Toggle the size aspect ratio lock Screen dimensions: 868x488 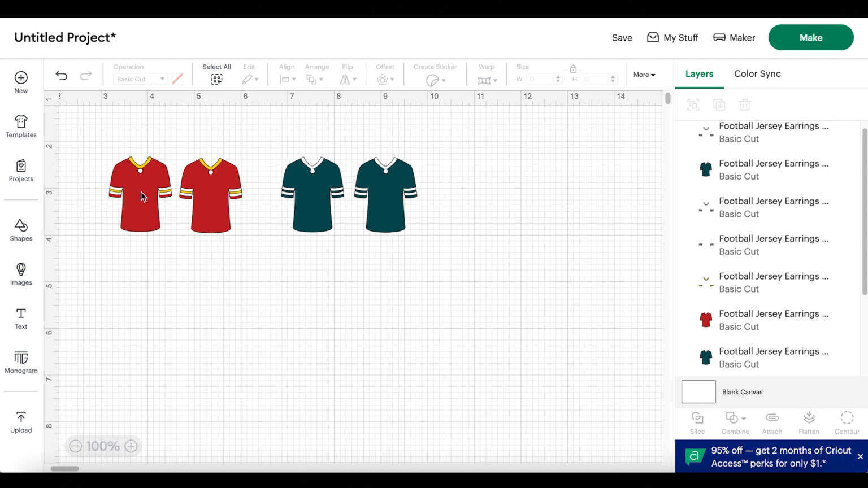[x=573, y=69]
